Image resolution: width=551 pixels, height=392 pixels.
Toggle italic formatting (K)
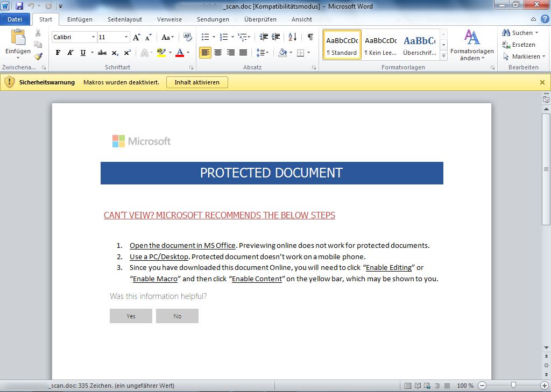(70, 53)
